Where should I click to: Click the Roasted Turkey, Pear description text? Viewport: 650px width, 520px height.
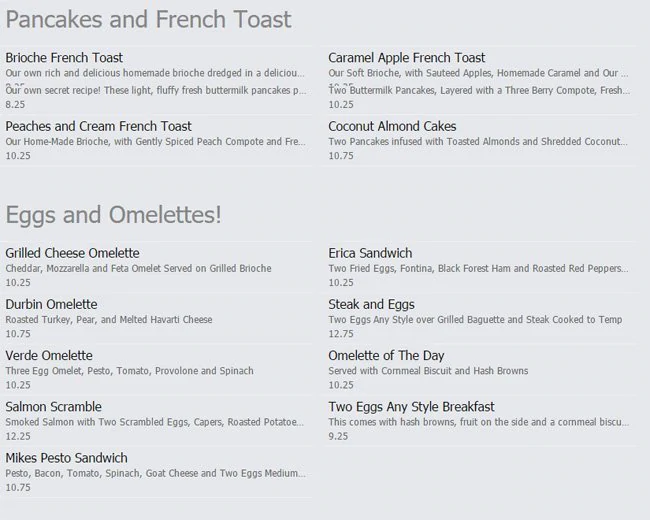click(x=109, y=320)
